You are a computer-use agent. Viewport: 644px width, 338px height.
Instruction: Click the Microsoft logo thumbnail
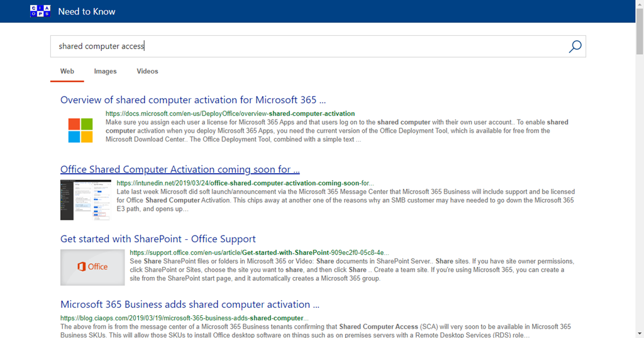80,130
